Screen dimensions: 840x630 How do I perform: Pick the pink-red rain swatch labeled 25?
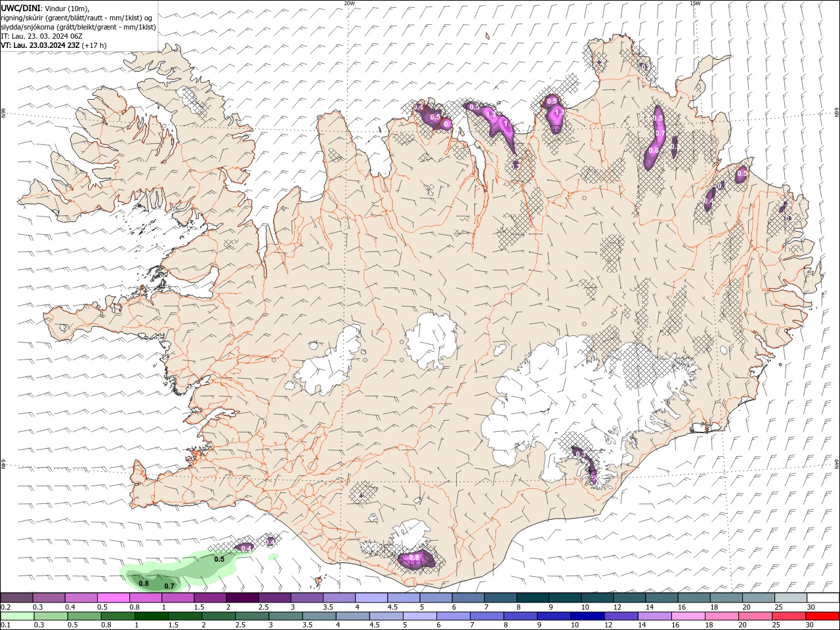788,616
